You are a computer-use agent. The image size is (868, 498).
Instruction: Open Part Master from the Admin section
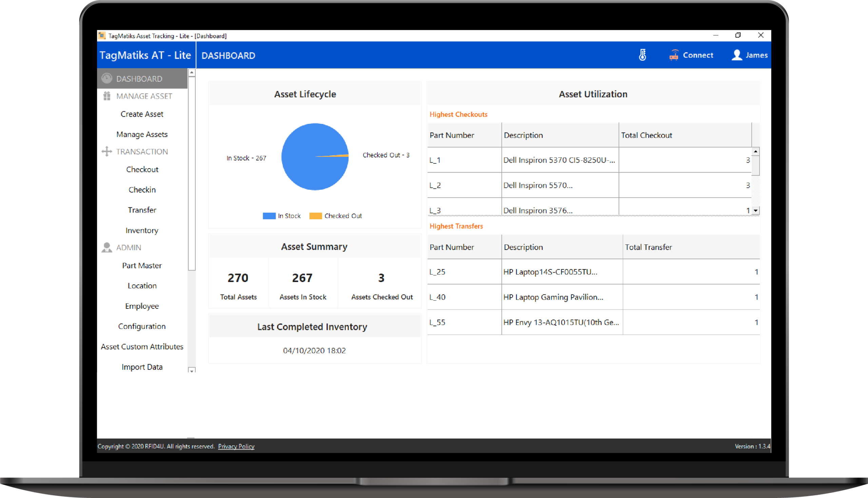pyautogui.click(x=142, y=265)
